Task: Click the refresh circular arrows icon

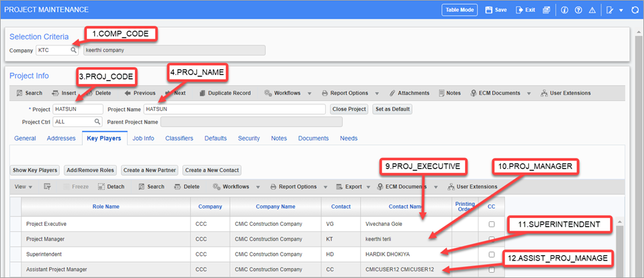Action: click(x=635, y=10)
